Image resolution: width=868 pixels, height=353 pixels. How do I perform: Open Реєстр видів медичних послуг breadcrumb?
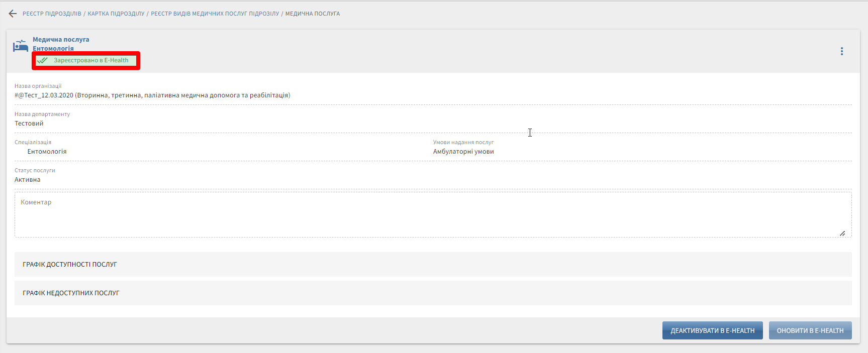(x=215, y=14)
